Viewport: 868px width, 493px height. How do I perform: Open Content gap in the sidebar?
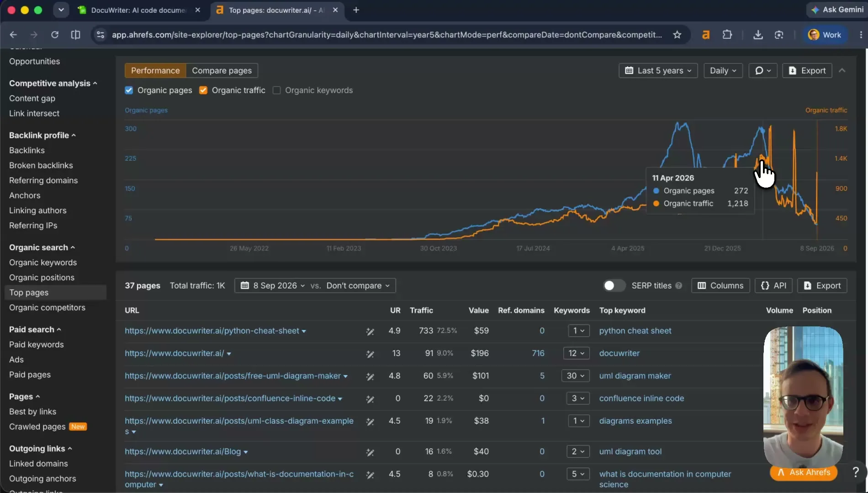(32, 98)
